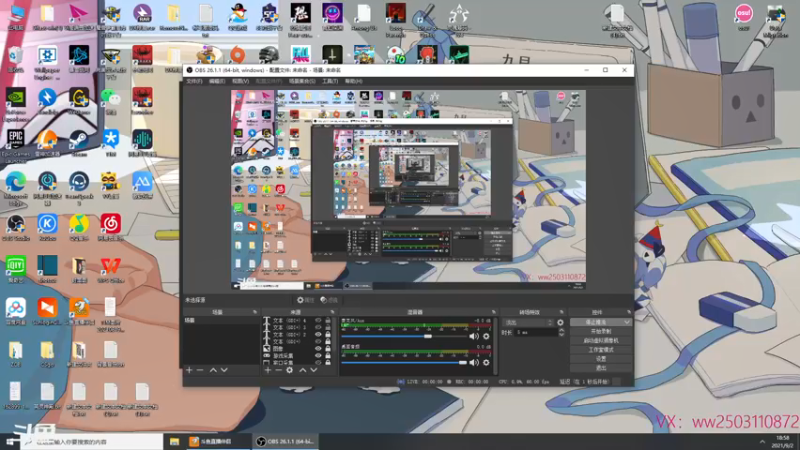Click the Windows taskbar search box
The height and width of the screenshot is (450, 800).
click(x=92, y=441)
